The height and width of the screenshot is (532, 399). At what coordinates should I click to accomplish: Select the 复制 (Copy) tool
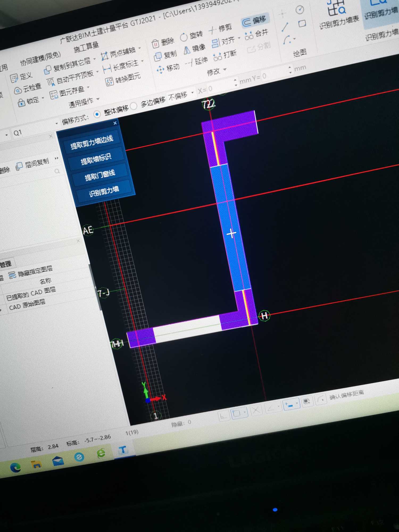click(x=165, y=55)
